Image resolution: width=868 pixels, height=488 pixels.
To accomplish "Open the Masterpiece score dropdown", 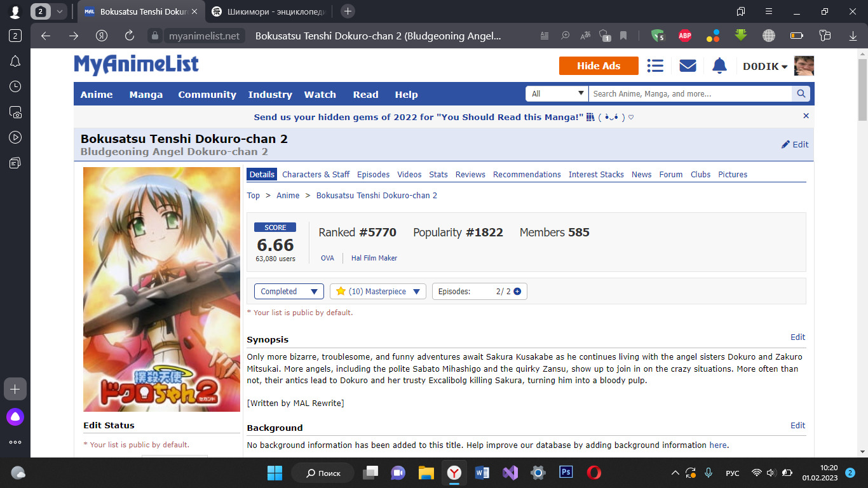I will point(377,292).
